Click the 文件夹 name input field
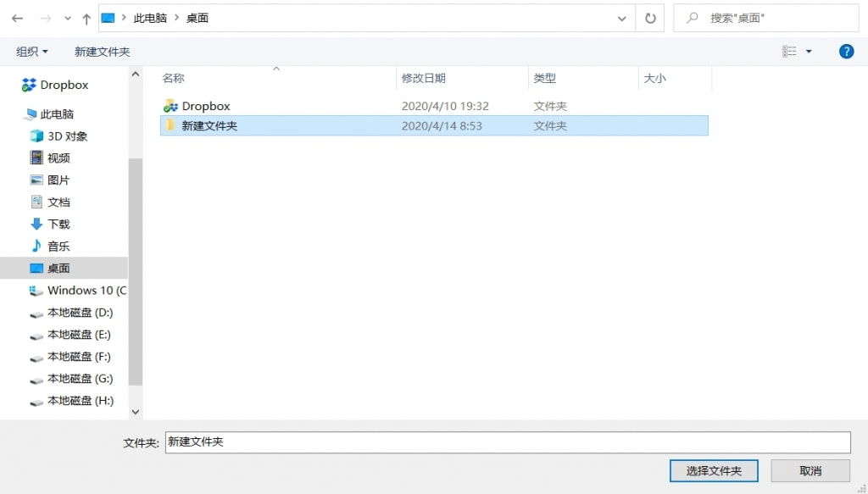The width and height of the screenshot is (868, 494). [x=507, y=442]
